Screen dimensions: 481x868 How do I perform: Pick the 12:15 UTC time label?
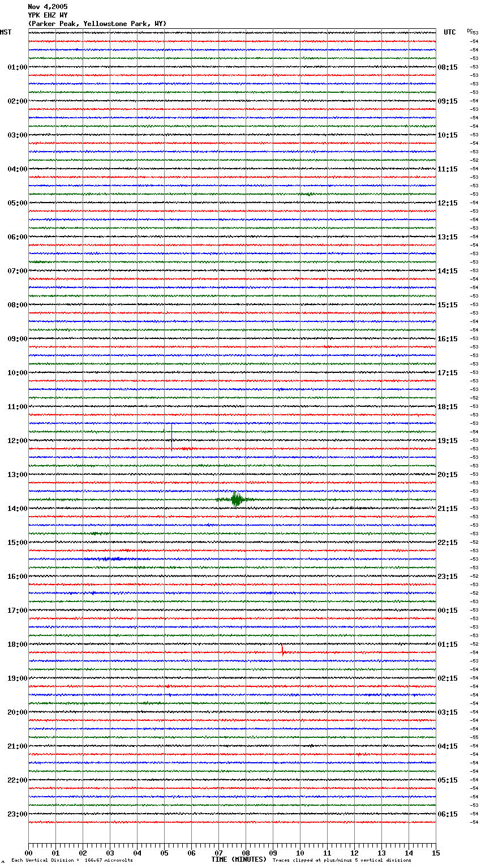tap(448, 203)
